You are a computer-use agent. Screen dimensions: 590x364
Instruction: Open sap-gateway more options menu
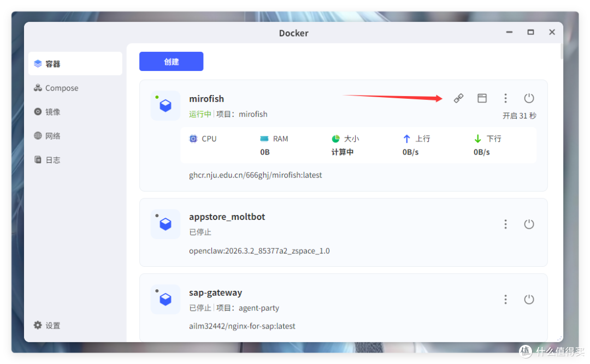point(505,299)
